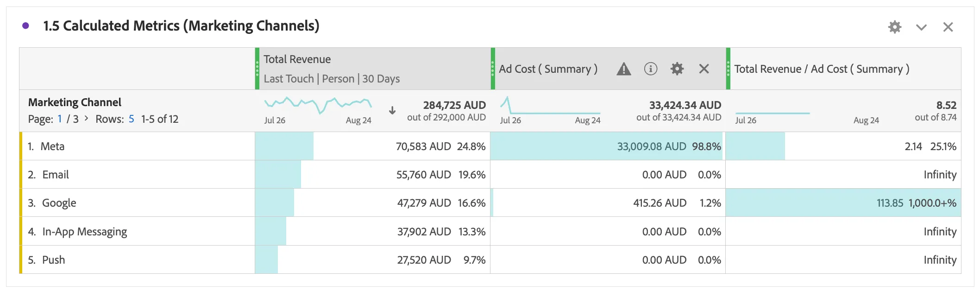
Task: Click the Ad Cost trend sparkline
Action: tap(550, 105)
